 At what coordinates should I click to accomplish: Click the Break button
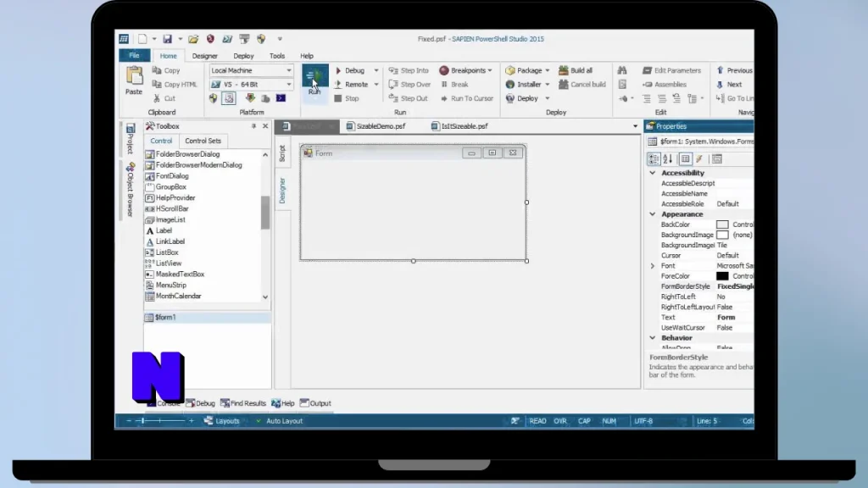click(x=454, y=85)
